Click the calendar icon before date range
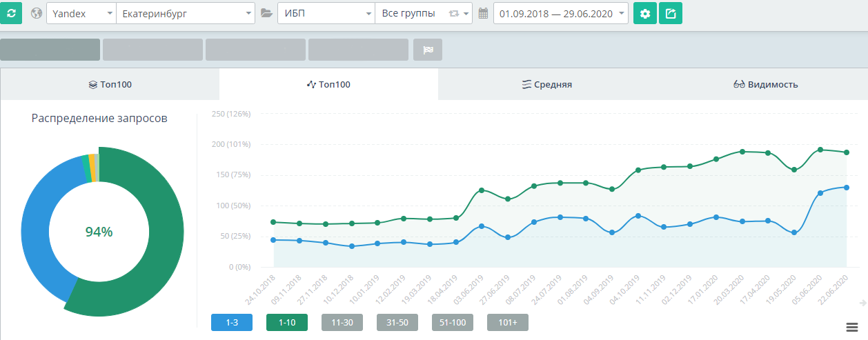 [x=483, y=13]
